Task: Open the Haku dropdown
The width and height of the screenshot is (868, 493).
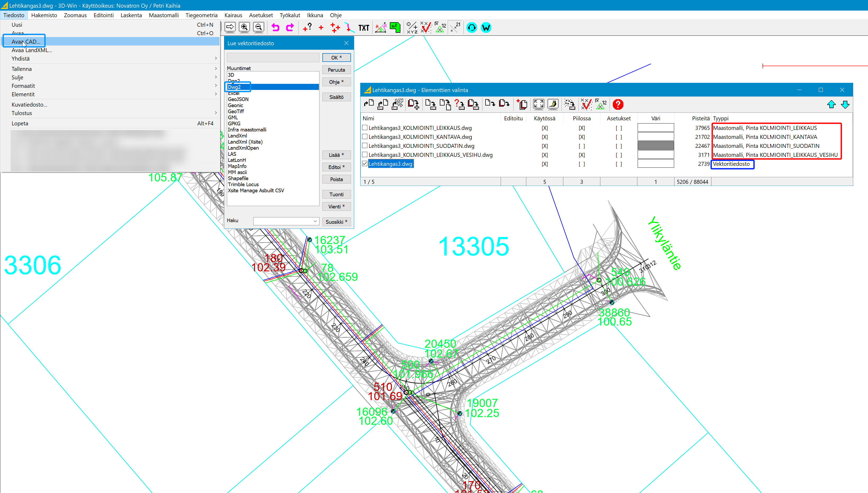Action: click(x=315, y=221)
